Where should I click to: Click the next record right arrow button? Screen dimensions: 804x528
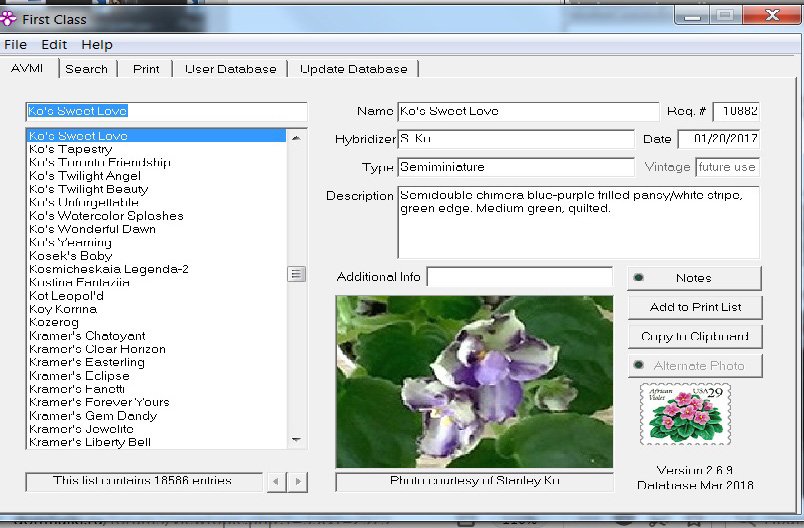298,481
